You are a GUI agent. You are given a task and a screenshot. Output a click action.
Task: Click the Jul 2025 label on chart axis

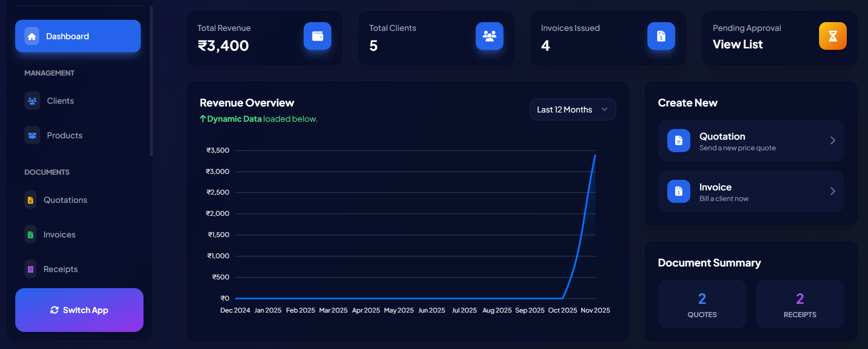pos(464,310)
